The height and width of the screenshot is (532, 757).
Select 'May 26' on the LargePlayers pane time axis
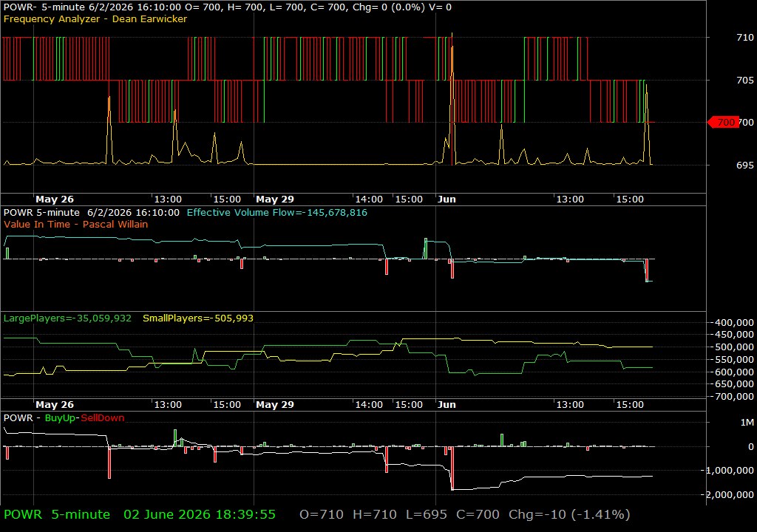click(55, 405)
